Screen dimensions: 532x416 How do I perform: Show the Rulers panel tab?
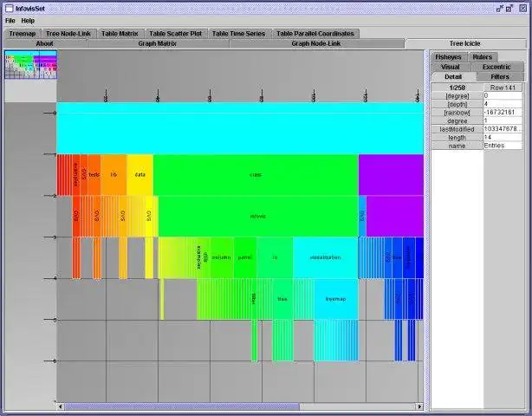pyautogui.click(x=482, y=57)
